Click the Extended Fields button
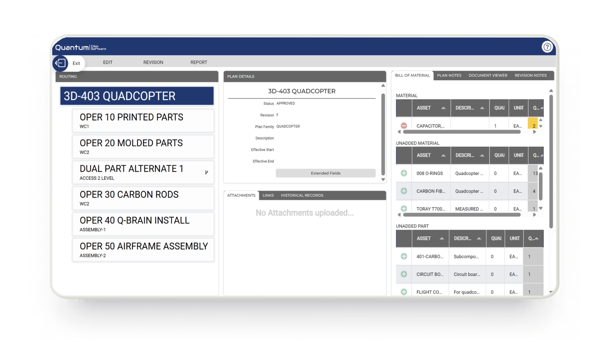Image resolution: width=607 pixels, height=364 pixels. pos(325,173)
